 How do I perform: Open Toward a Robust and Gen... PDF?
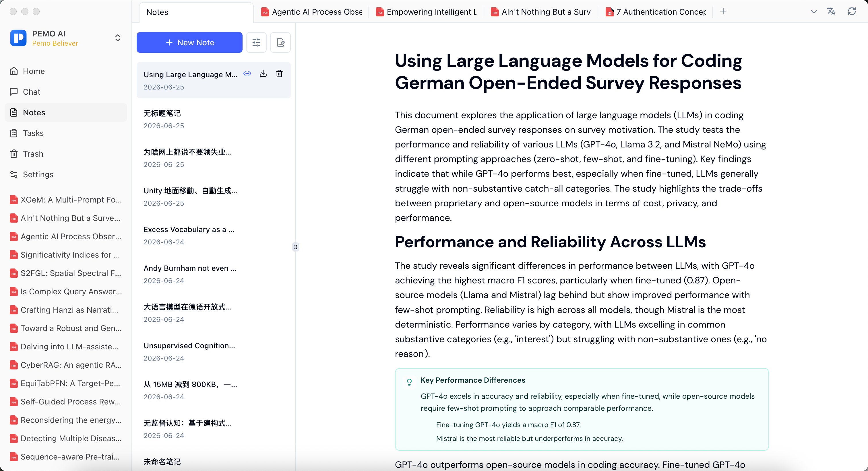[66, 328]
